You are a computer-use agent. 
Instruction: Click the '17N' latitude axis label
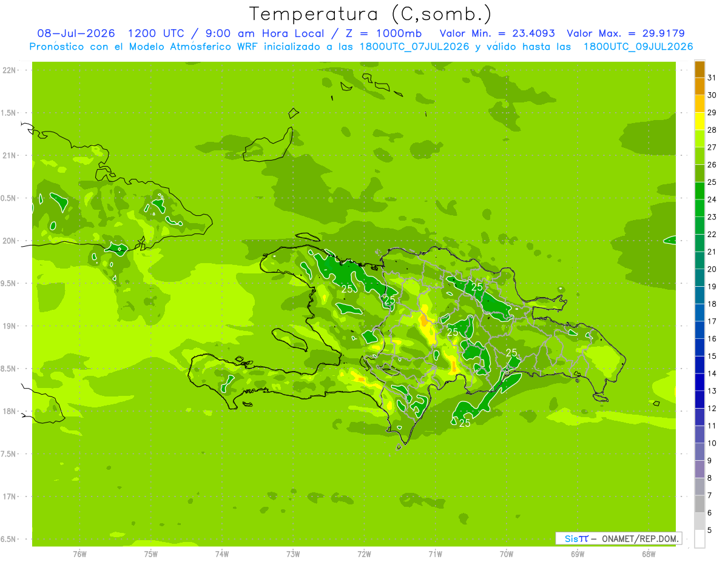click(9, 497)
